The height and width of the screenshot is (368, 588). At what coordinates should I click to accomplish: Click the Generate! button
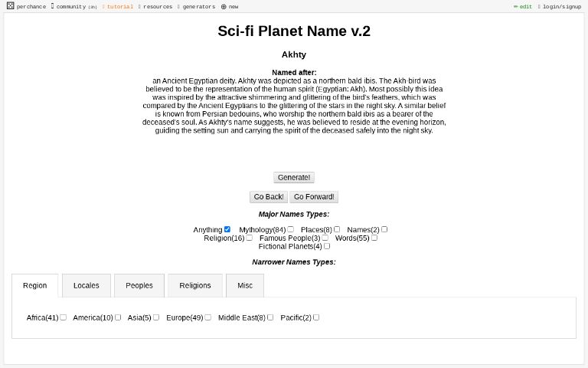point(294,177)
